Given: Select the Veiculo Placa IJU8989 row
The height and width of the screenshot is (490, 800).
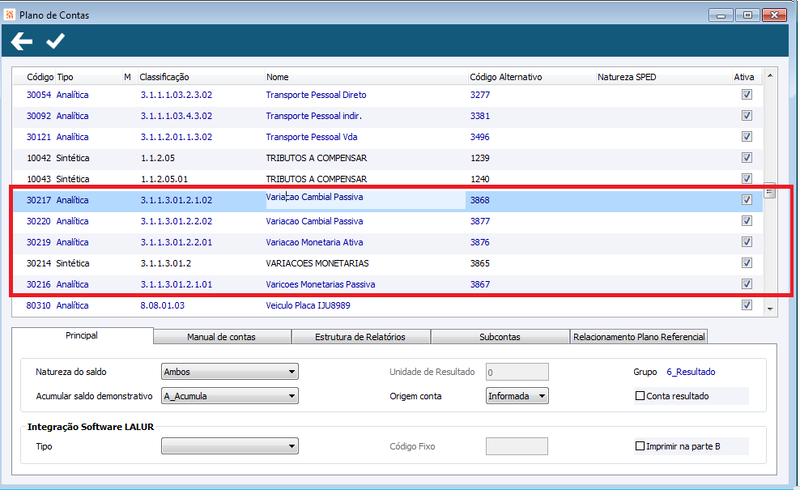Looking at the screenshot, I should click(387, 305).
